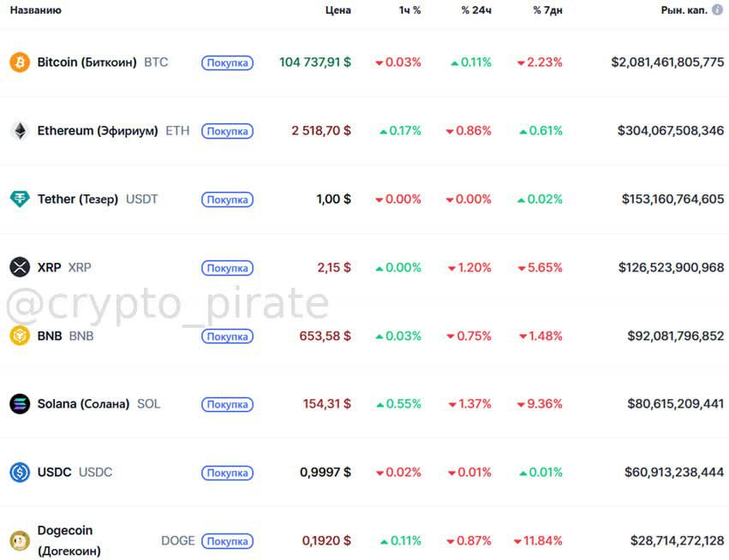This screenshot has width=729, height=560.
Task: Click the USDC blue logo icon
Action: tap(20, 472)
